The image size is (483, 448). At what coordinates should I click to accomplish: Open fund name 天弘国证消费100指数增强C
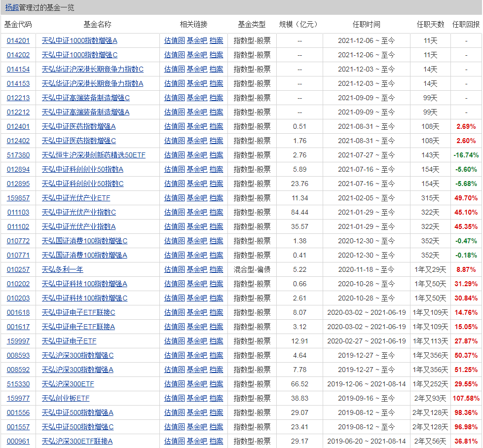pos(84,241)
